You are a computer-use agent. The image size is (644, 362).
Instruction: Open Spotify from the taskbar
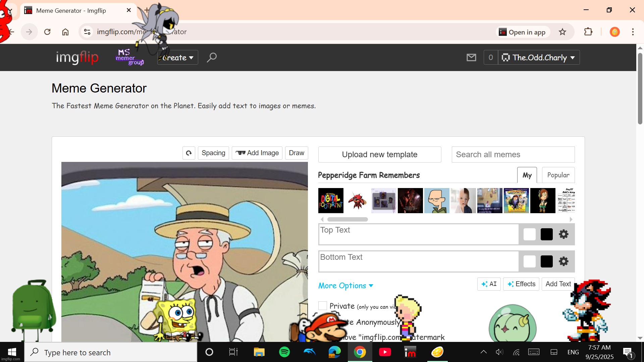pyautogui.click(x=284, y=352)
